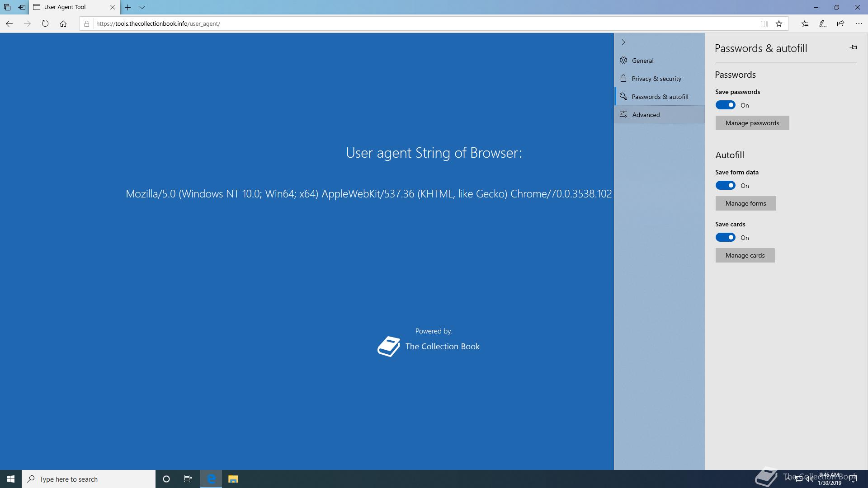The height and width of the screenshot is (488, 868).
Task: Click Manage forms button
Action: pos(745,203)
